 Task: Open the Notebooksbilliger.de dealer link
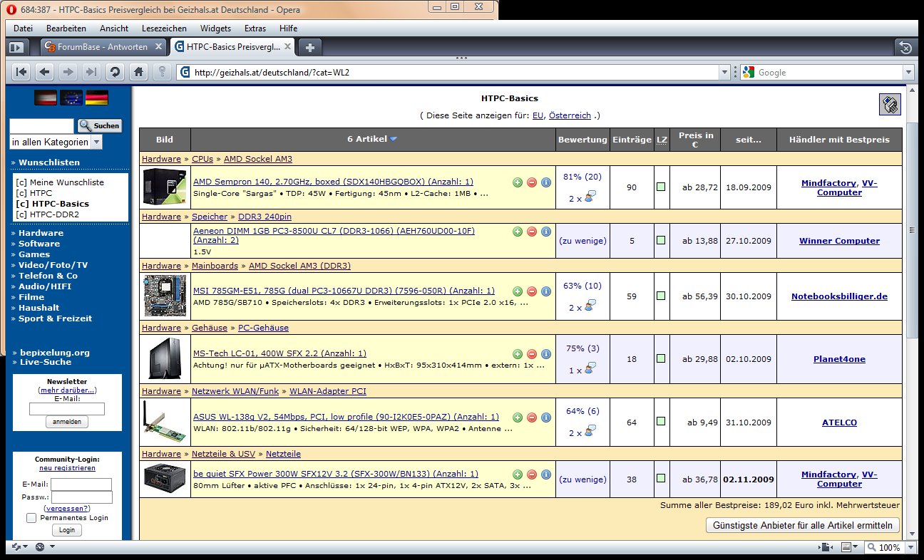click(x=839, y=296)
